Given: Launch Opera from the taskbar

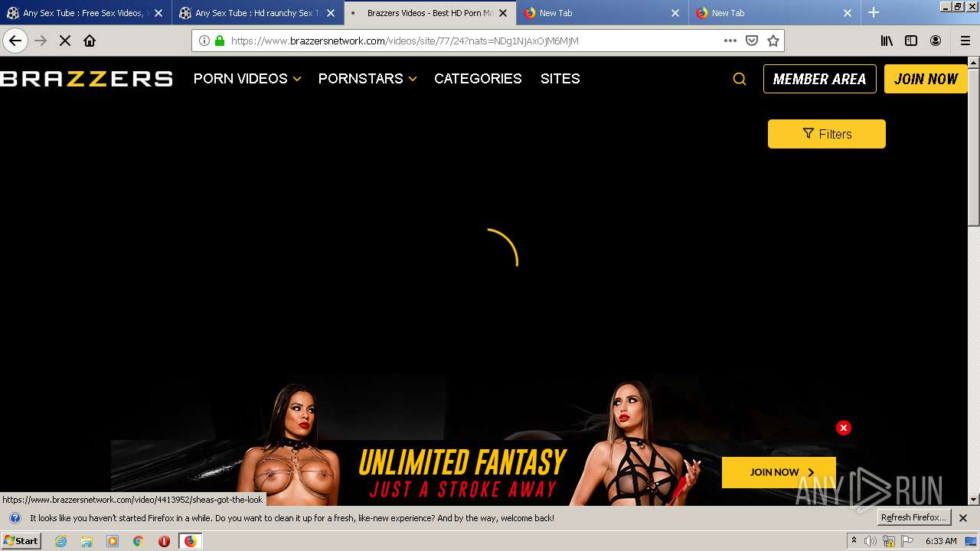Looking at the screenshot, I should [x=164, y=541].
